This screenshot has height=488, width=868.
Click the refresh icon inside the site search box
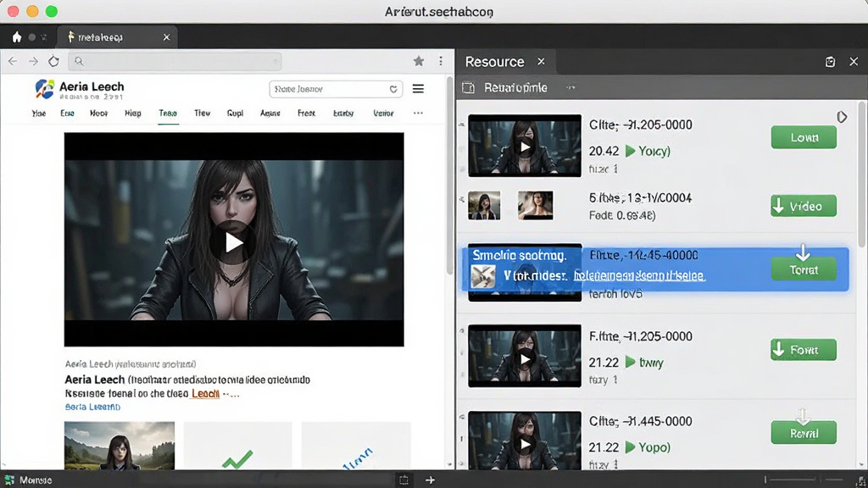(x=393, y=89)
